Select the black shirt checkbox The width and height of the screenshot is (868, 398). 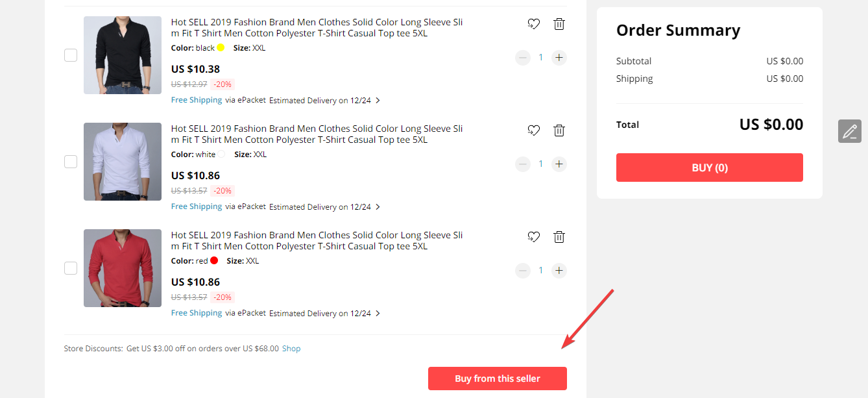[x=71, y=55]
